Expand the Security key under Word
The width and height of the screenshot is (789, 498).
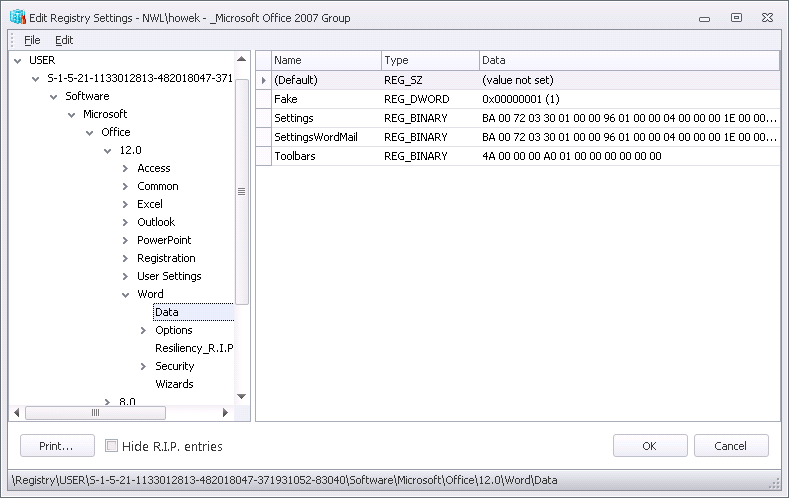(143, 367)
